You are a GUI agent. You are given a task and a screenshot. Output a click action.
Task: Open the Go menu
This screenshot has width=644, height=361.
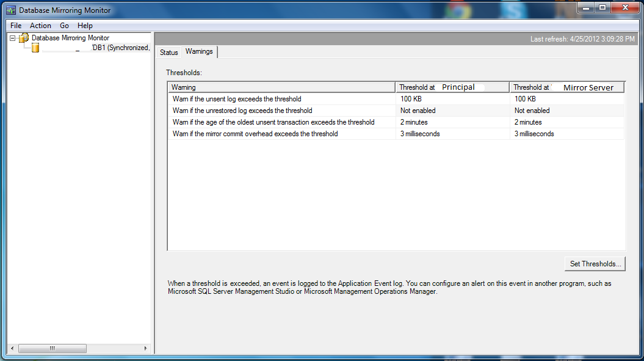tap(63, 26)
